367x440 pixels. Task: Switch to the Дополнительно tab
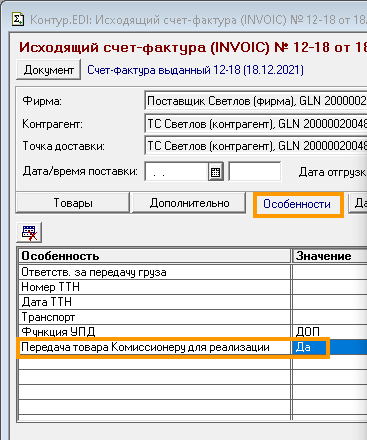point(189,203)
